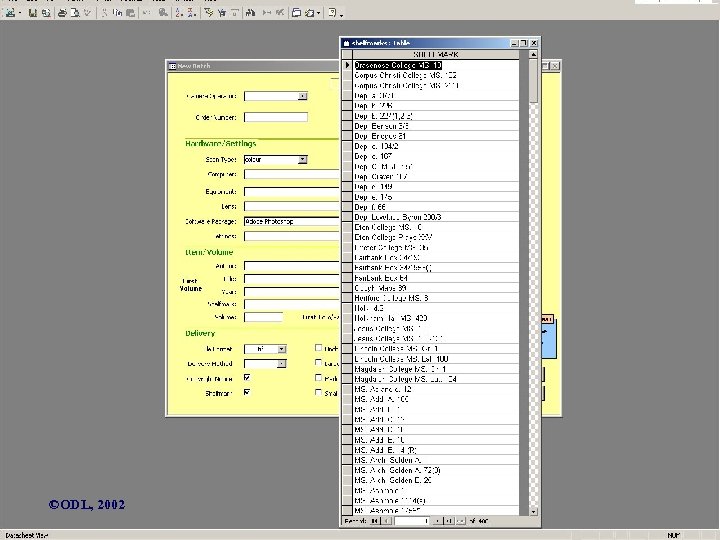Click the Filter By Selection icon
The width and height of the screenshot is (720, 540).
pos(209,13)
